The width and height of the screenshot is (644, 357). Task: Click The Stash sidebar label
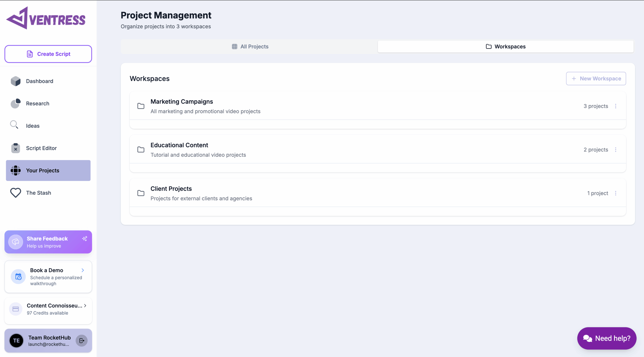click(x=38, y=193)
